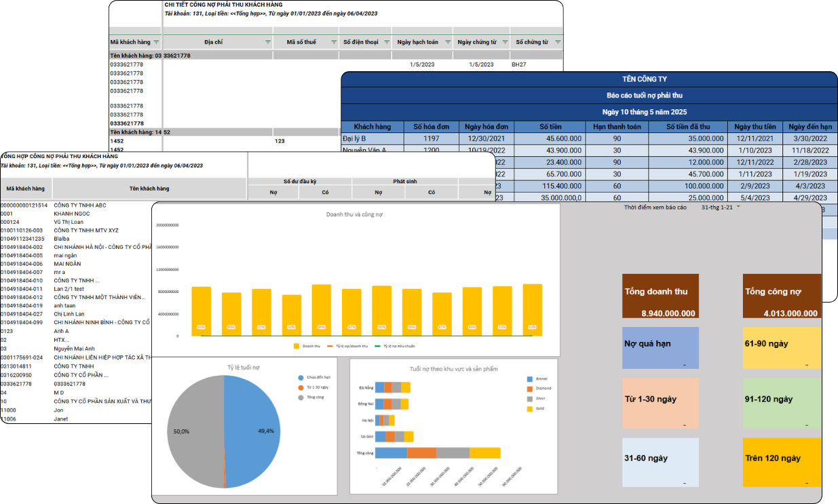
Task: Click the Doanh thu yellow legend marker
Action: [x=297, y=346]
